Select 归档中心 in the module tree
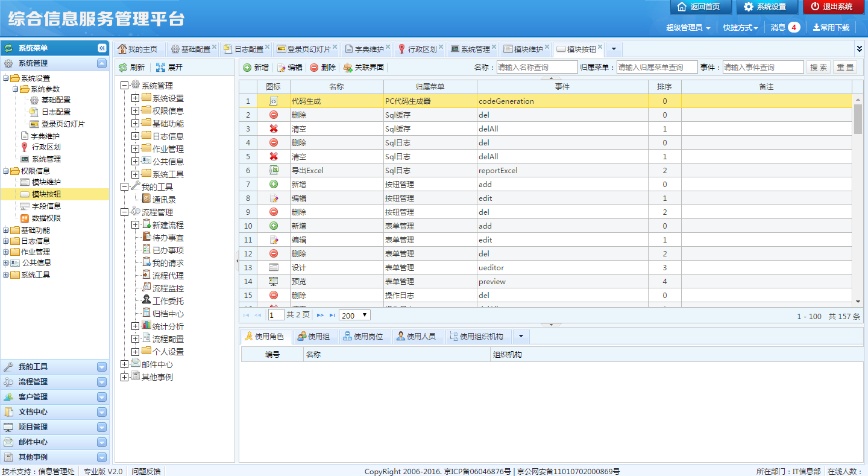The image size is (868, 476). coord(168,314)
